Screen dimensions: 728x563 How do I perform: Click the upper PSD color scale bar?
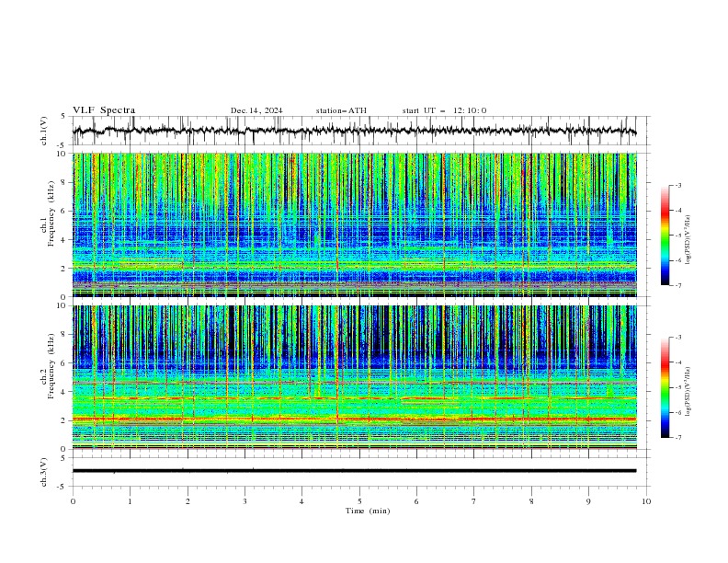[x=665, y=235]
